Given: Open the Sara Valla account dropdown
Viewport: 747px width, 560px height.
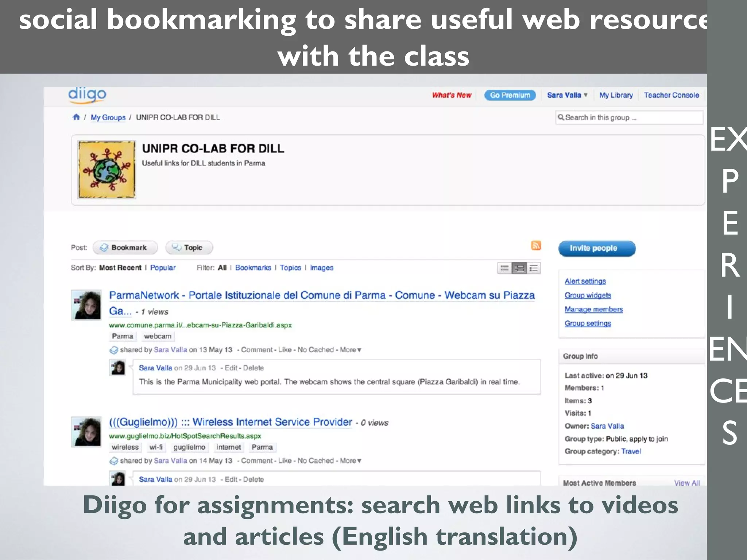Looking at the screenshot, I should pyautogui.click(x=567, y=95).
